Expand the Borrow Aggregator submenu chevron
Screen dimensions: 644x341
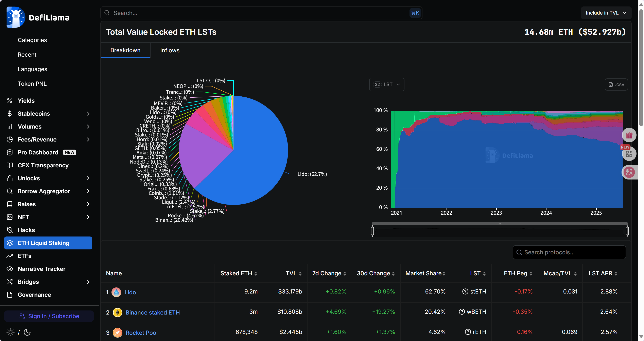coord(88,191)
